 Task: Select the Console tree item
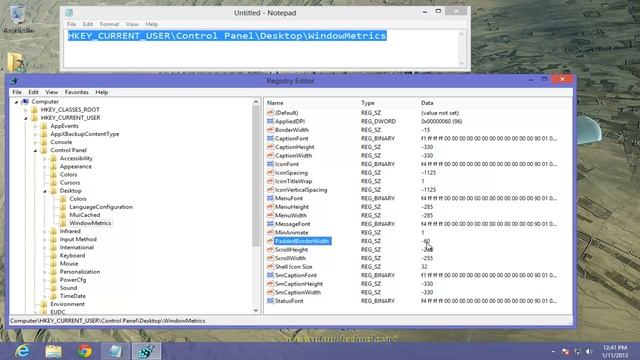click(61, 142)
